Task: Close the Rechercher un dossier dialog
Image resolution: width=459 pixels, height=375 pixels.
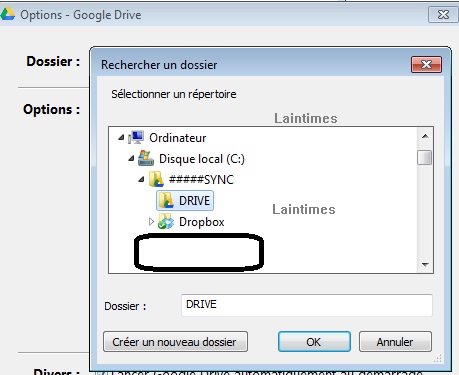Action: (426, 64)
